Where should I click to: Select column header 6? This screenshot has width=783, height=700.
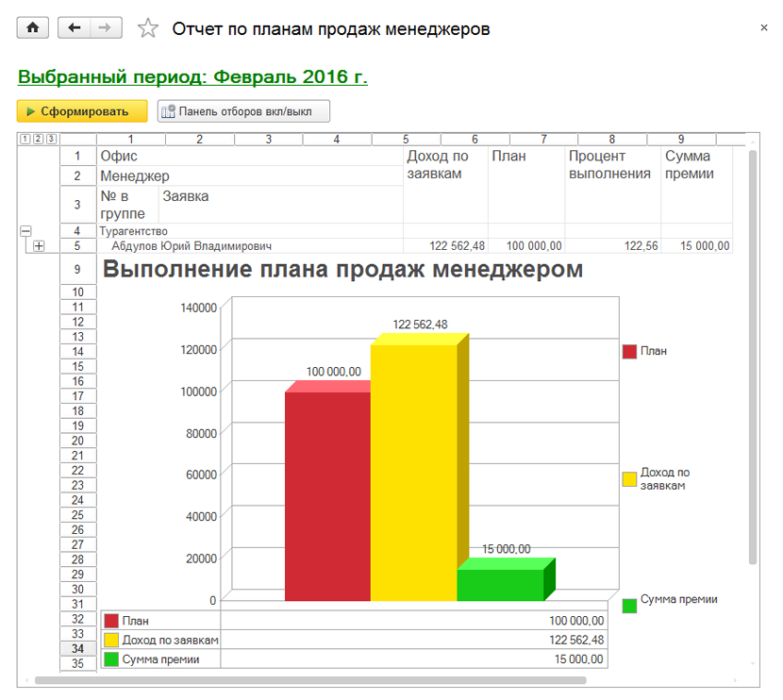point(475,140)
